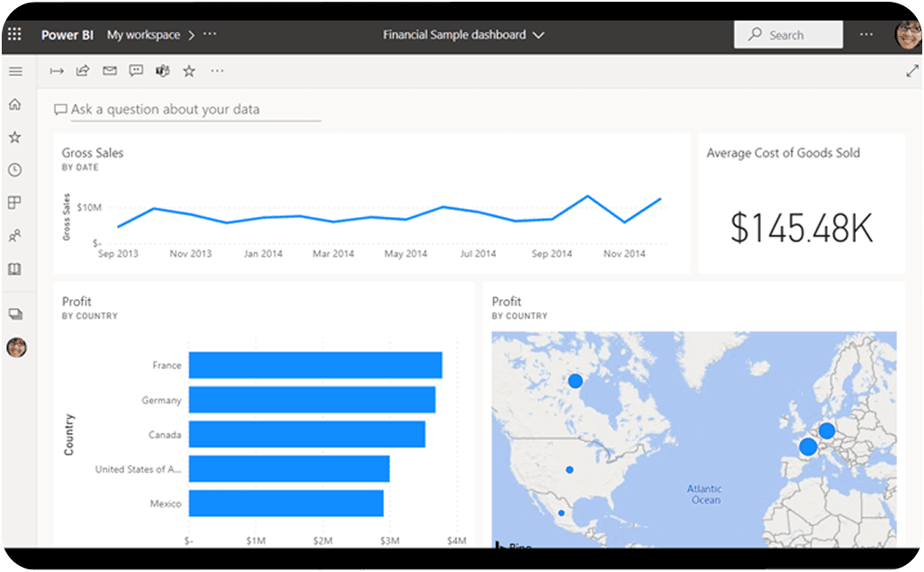
Task: Click the Mexico bubble on the map
Action: 562,513
